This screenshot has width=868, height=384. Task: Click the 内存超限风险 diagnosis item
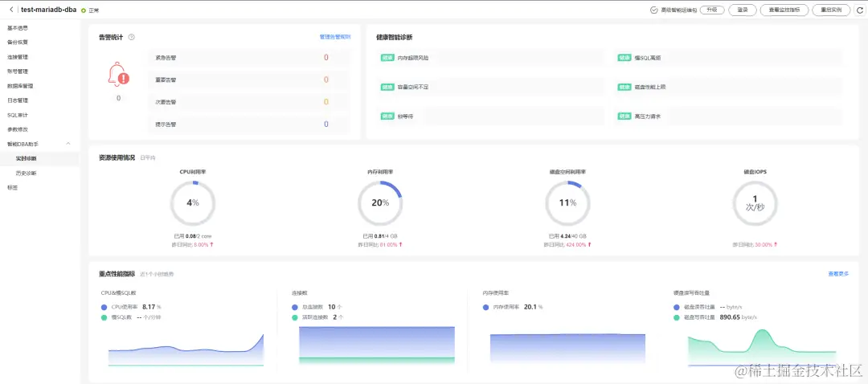click(x=490, y=58)
